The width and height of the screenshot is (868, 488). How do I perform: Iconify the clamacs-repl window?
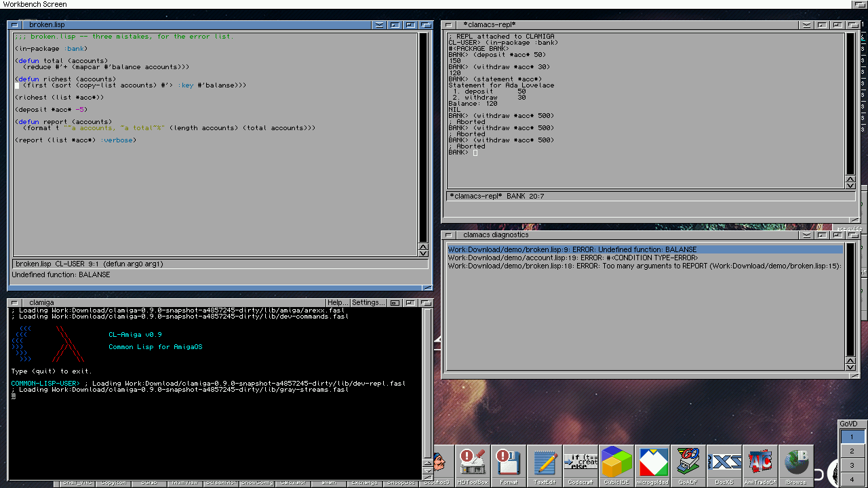pyautogui.click(x=822, y=25)
